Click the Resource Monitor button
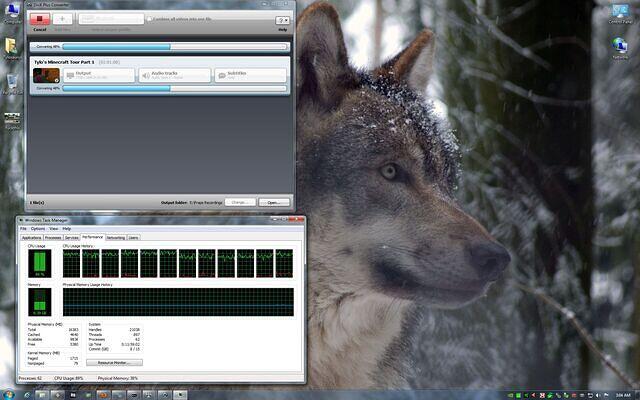 pyautogui.click(x=113, y=362)
